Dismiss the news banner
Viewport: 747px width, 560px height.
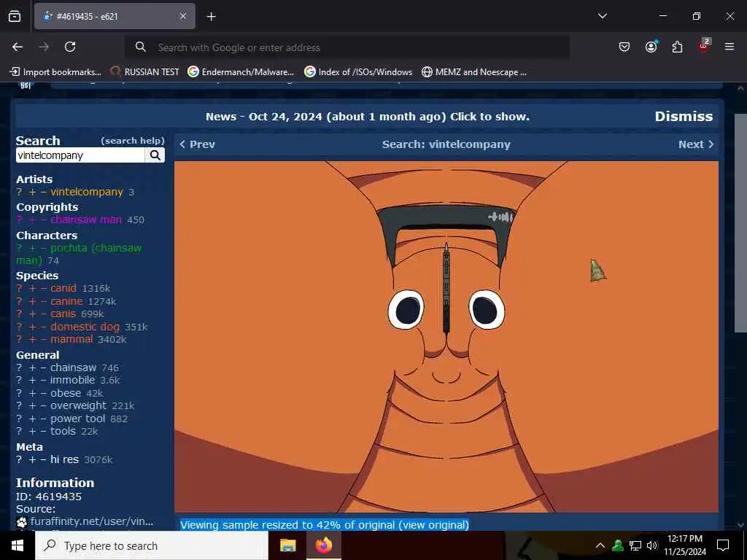click(684, 116)
